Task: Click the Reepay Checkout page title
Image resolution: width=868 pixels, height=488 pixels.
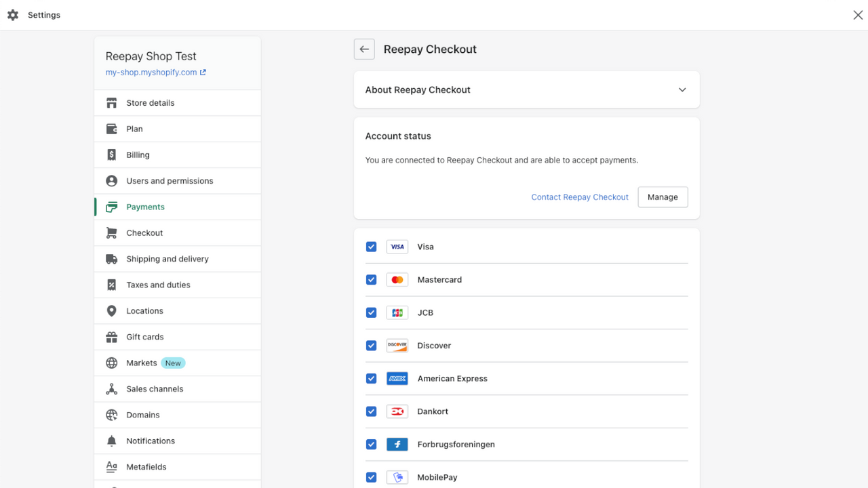Action: click(x=430, y=49)
